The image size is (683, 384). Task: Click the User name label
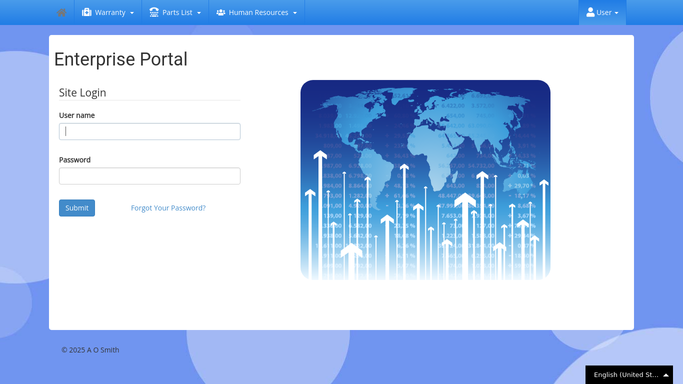[77, 115]
